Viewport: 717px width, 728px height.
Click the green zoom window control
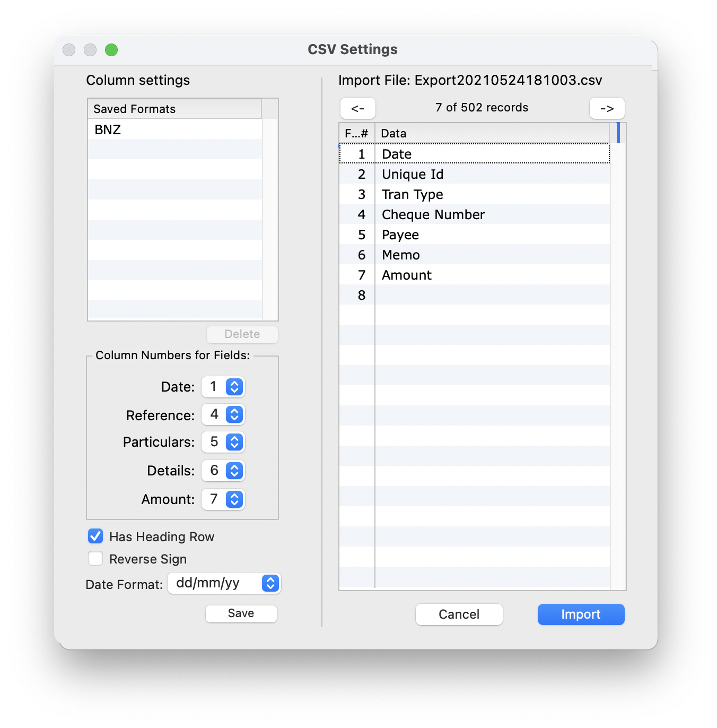coord(111,49)
